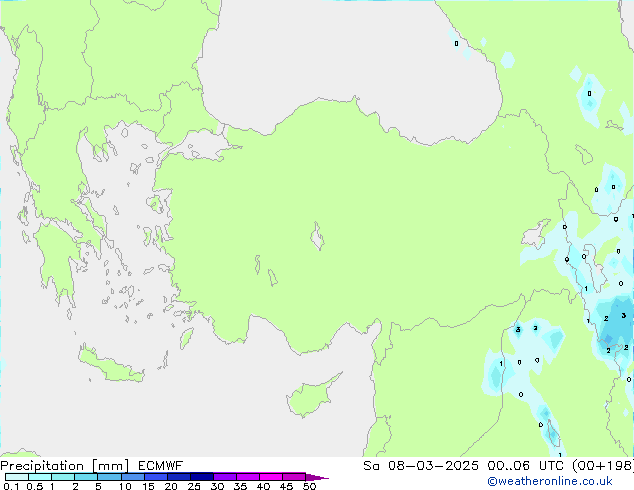This screenshot has height=490, width=634.
Task: Click the 25–30 mm dark navy swatch
Action: tap(202, 477)
